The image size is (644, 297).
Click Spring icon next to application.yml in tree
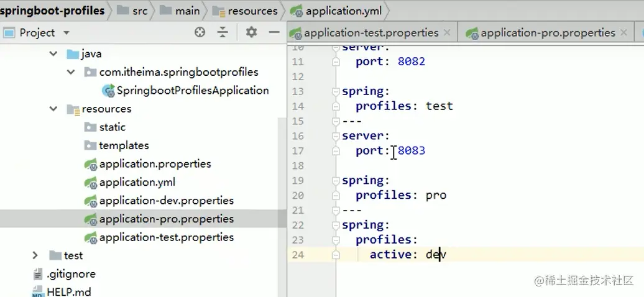(x=91, y=183)
